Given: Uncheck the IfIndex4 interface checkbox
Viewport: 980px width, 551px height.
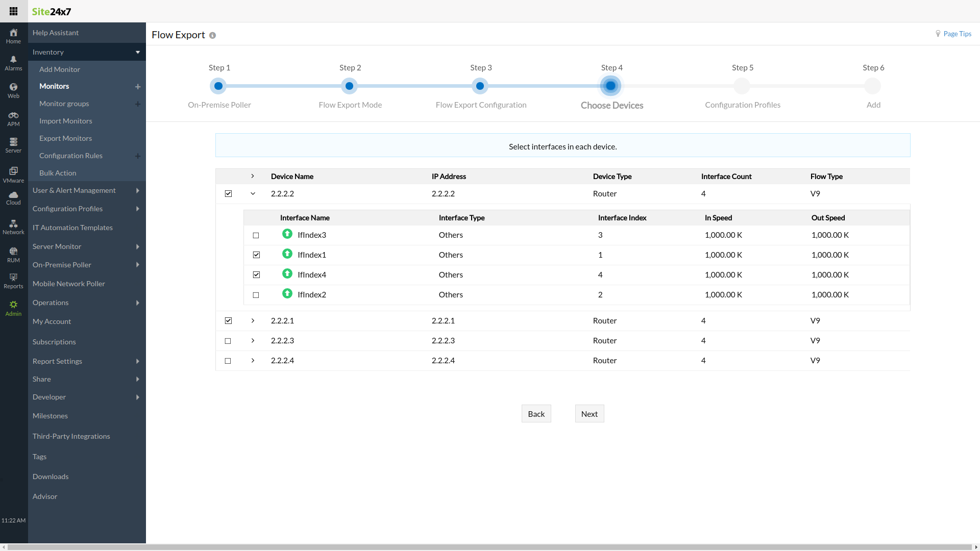Looking at the screenshot, I should point(256,275).
